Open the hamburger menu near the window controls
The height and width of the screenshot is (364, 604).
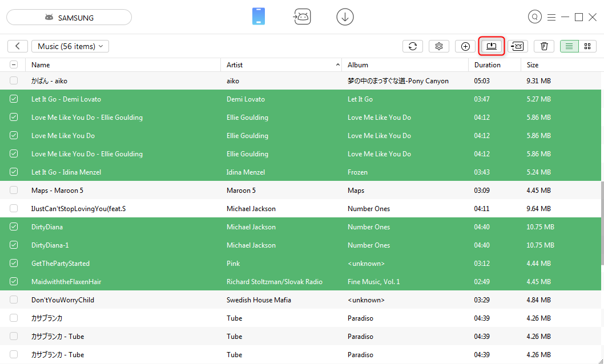tap(551, 17)
